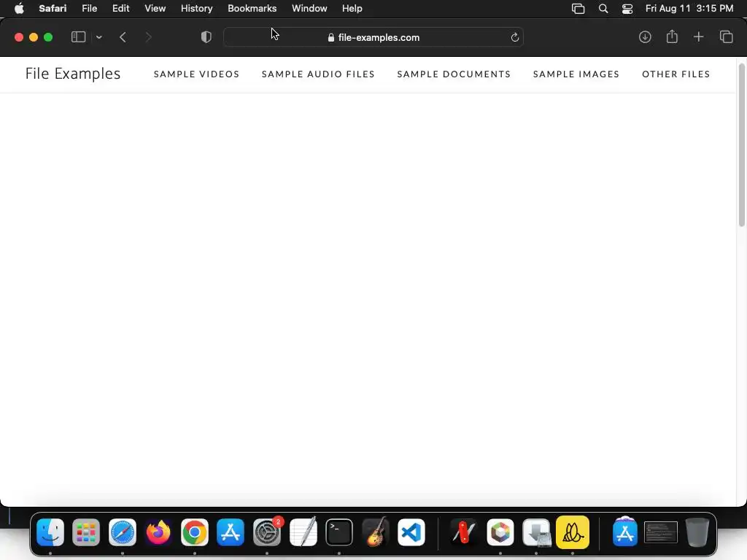The width and height of the screenshot is (747, 560).
Task: Open Spotlight search in menu bar
Action: click(x=603, y=9)
